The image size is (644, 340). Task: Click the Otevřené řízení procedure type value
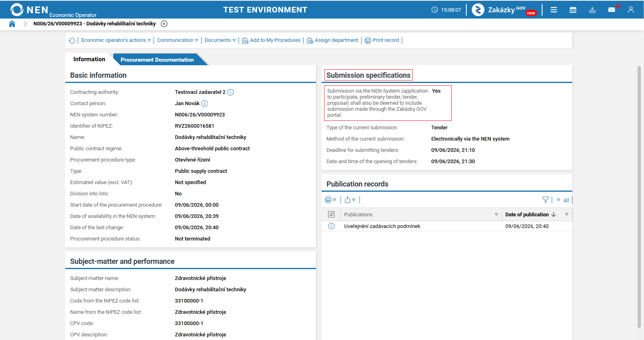tap(193, 160)
